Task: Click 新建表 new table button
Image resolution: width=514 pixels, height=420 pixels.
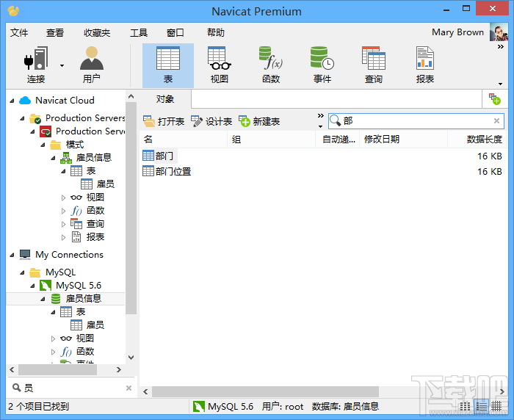Action: pyautogui.click(x=259, y=121)
